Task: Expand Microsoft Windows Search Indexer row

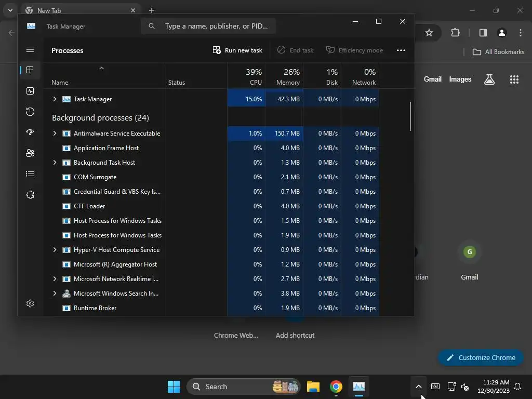Action: point(55,294)
